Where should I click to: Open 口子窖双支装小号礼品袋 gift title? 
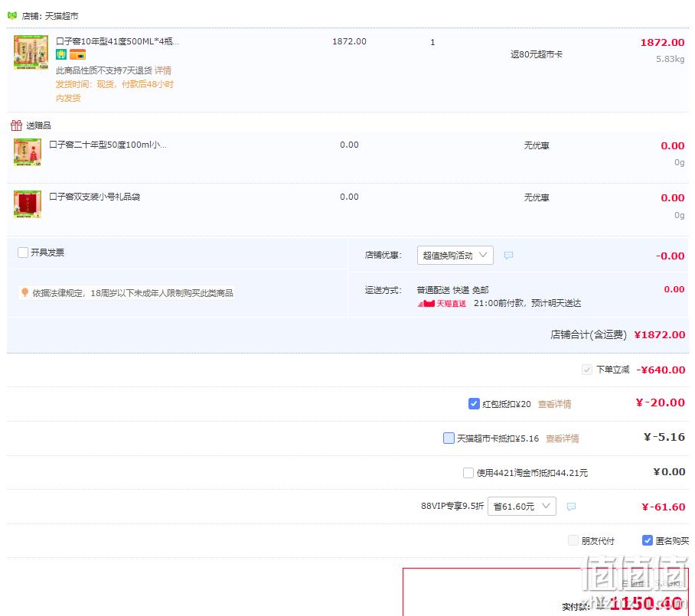click(x=94, y=197)
